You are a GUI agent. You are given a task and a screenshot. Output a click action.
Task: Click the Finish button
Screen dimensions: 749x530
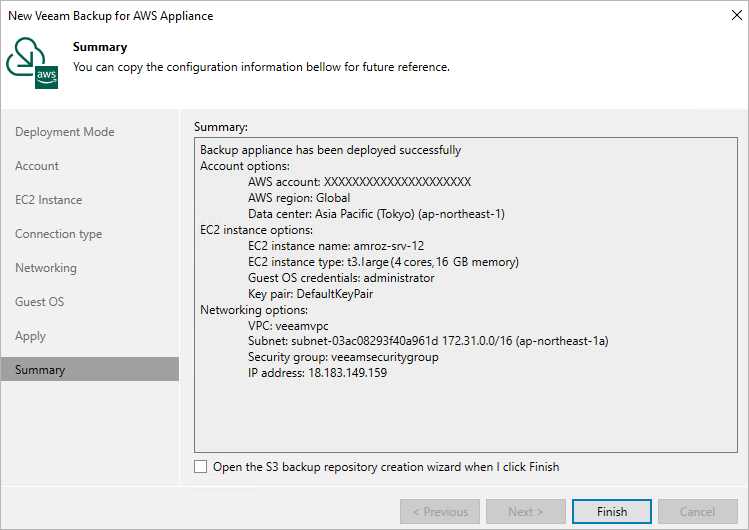click(611, 511)
